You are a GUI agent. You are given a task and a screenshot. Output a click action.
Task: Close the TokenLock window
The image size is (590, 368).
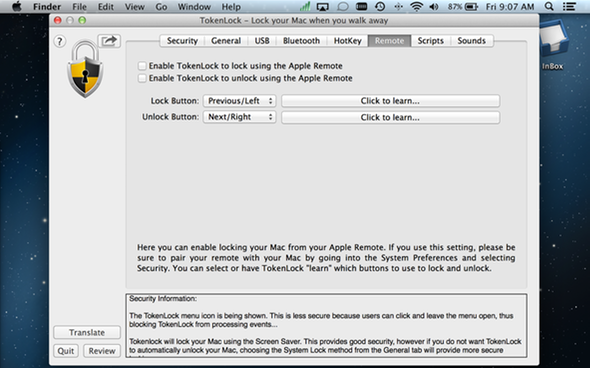coord(58,20)
